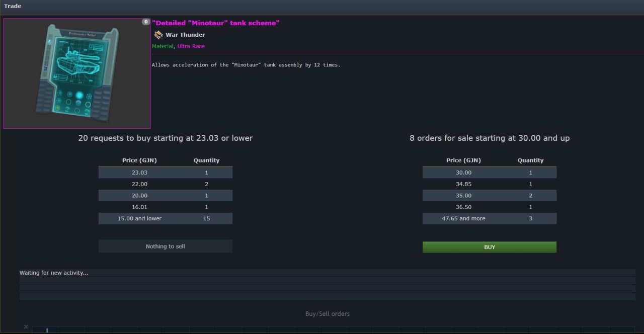Click the War Thunder game icon

pyautogui.click(x=158, y=35)
